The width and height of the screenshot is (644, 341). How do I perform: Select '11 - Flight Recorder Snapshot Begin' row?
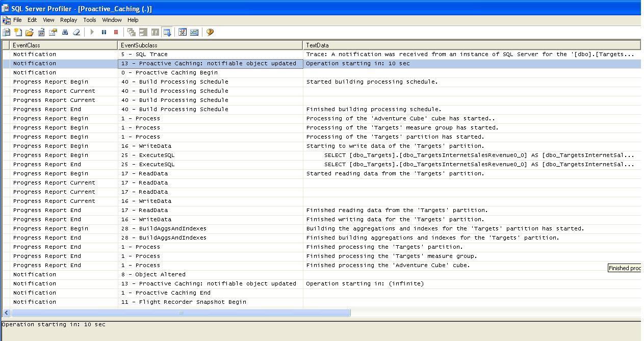(321, 302)
